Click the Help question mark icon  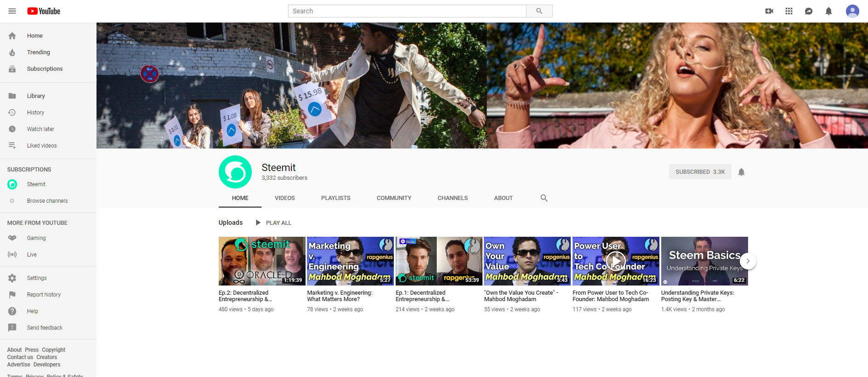(x=12, y=311)
